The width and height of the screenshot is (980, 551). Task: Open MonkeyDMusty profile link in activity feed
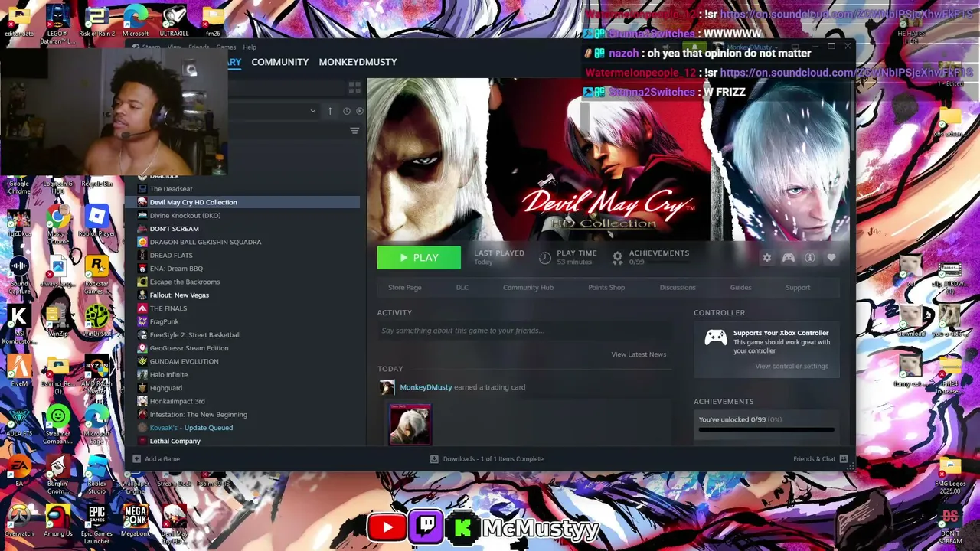click(x=426, y=387)
